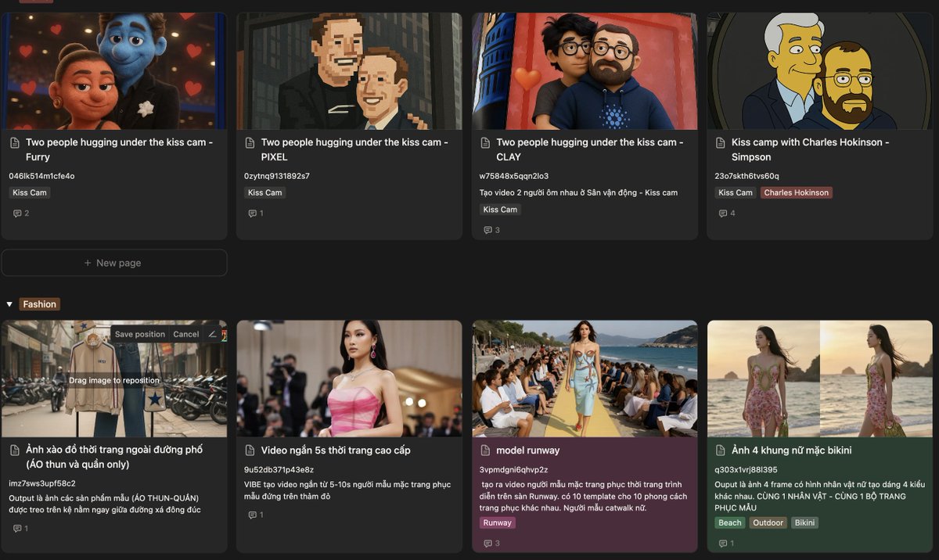Screen dimensions: 939x560
Task: Click page icon of Ảnh xào đồ thời trang card
Action: (x=15, y=451)
